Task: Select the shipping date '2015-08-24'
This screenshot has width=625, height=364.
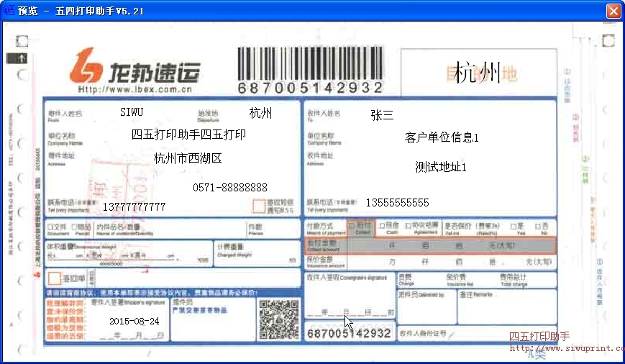Action: tap(134, 321)
